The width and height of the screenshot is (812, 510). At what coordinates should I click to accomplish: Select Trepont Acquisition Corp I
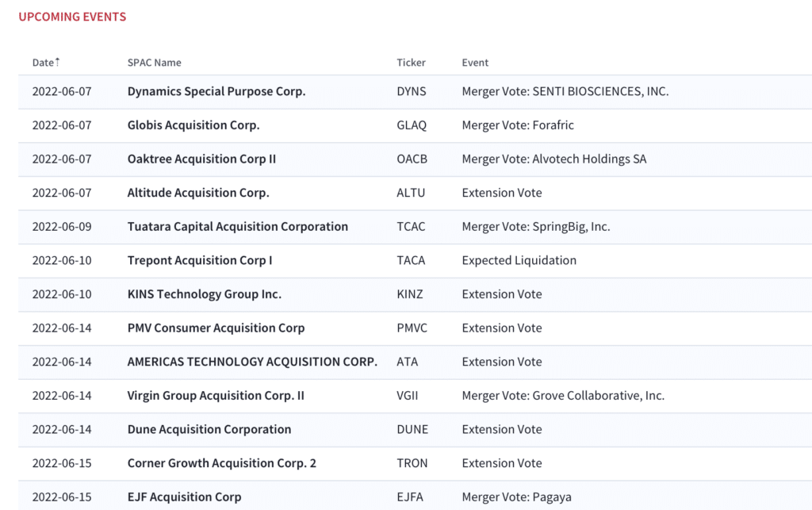click(x=199, y=260)
